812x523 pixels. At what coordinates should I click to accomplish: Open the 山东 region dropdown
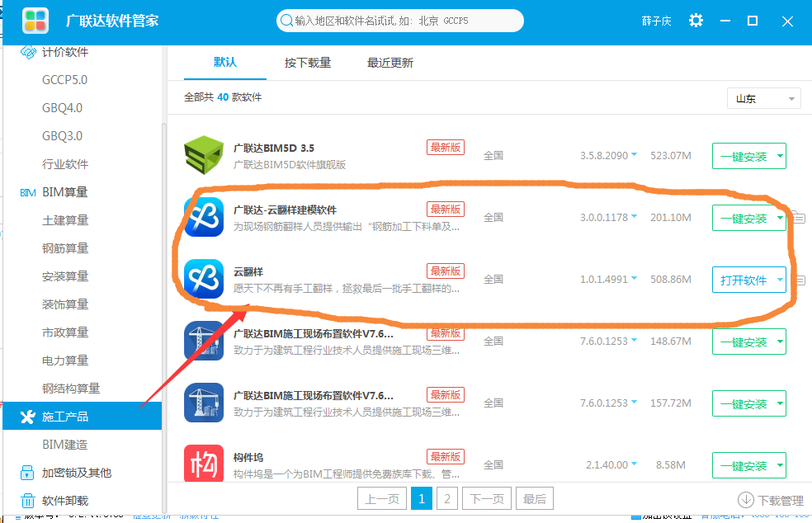click(764, 98)
